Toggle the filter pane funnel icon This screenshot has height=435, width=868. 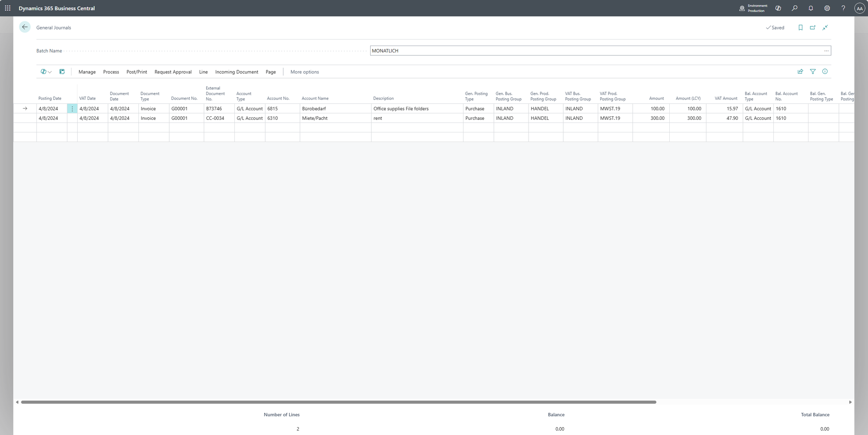pyautogui.click(x=813, y=72)
